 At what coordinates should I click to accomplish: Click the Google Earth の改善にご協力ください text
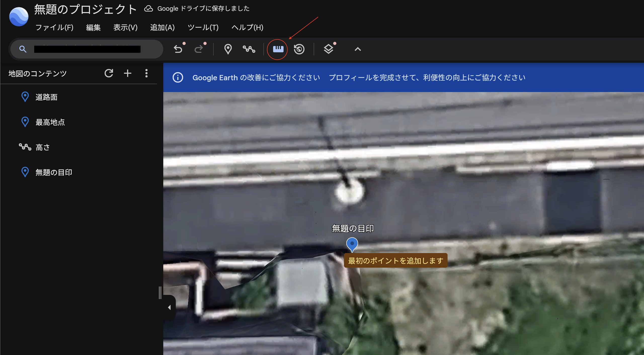(x=256, y=77)
